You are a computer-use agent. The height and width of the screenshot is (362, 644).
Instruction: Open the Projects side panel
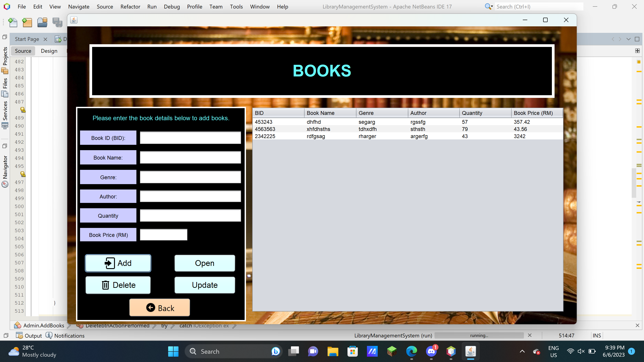tap(5, 56)
